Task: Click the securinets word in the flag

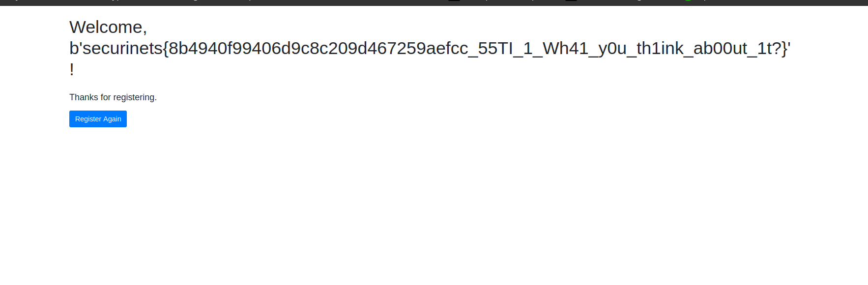Action: (x=122, y=48)
